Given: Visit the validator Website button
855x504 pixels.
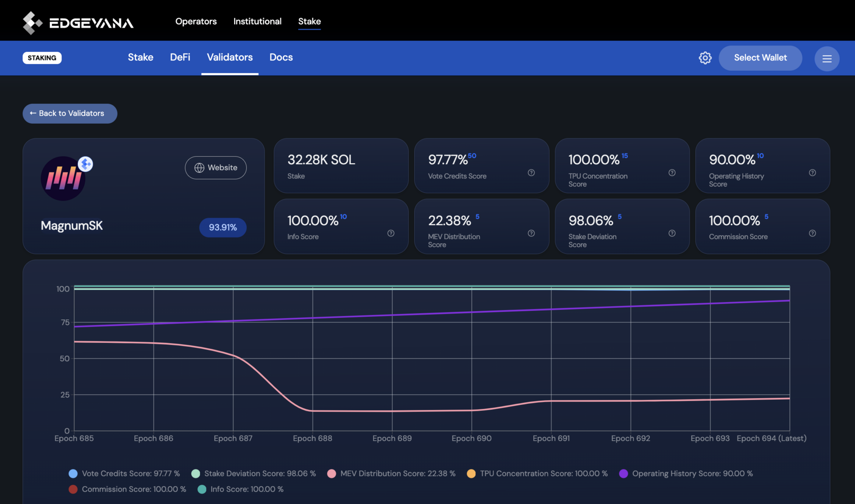Looking at the screenshot, I should [216, 168].
